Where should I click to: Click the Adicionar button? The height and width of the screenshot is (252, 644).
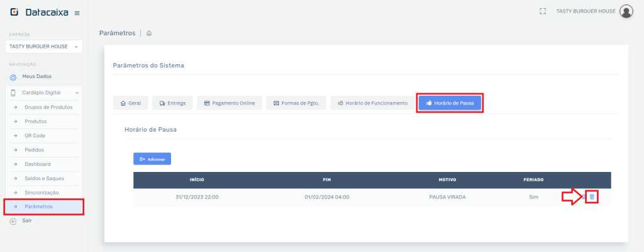(152, 159)
